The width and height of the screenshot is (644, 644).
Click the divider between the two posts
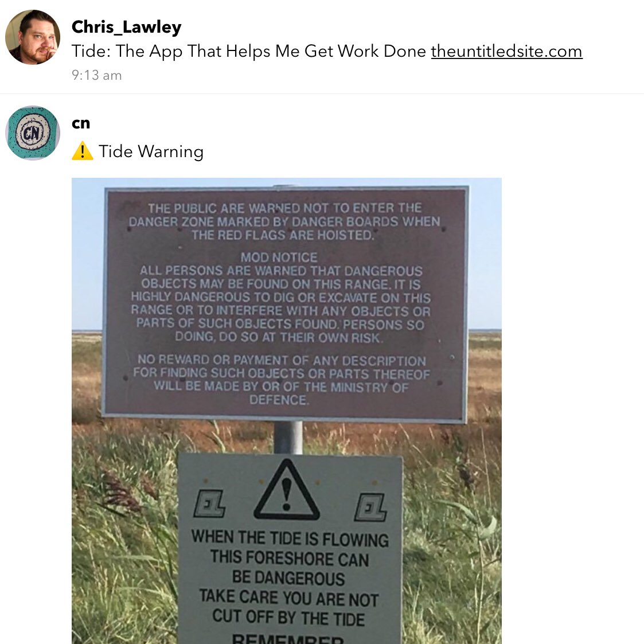click(x=322, y=93)
